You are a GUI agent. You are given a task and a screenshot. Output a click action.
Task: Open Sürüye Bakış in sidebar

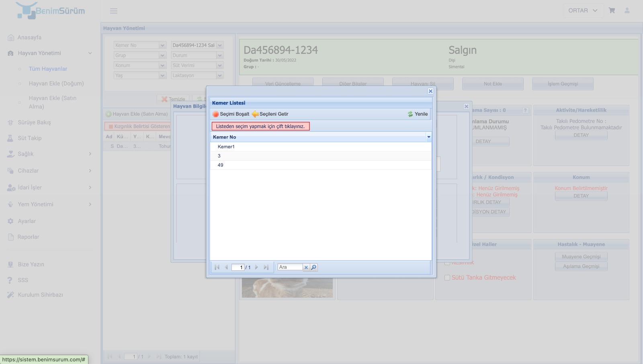[34, 123]
